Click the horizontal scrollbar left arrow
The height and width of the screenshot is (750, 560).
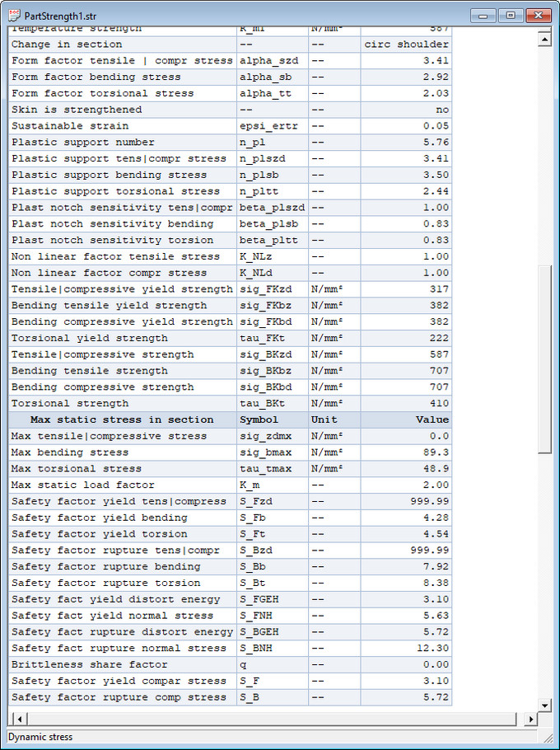point(16,720)
